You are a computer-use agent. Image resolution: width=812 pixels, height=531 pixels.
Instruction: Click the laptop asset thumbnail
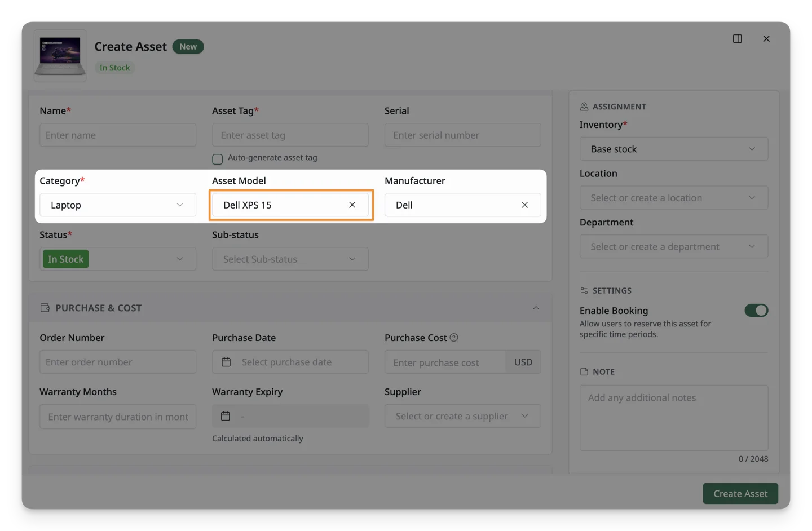coord(60,56)
